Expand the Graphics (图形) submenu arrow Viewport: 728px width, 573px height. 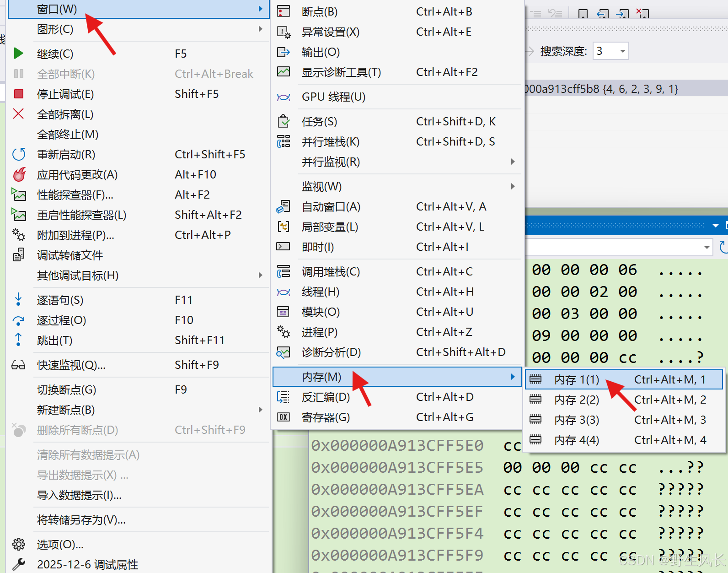click(x=260, y=29)
